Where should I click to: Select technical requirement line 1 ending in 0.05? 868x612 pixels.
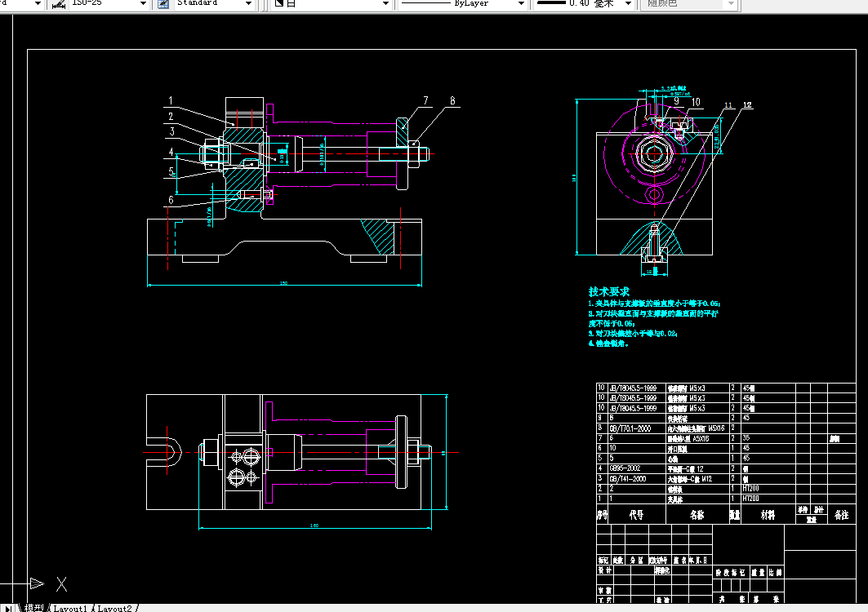(654, 304)
